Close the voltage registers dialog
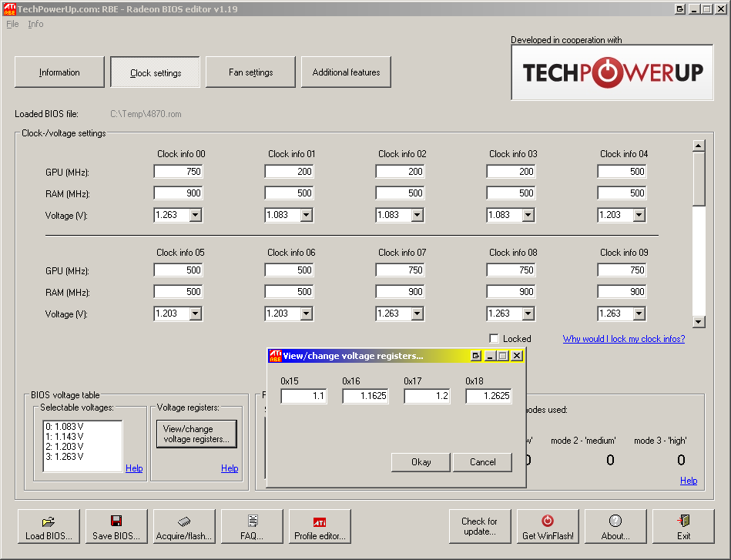 pyautogui.click(x=517, y=356)
